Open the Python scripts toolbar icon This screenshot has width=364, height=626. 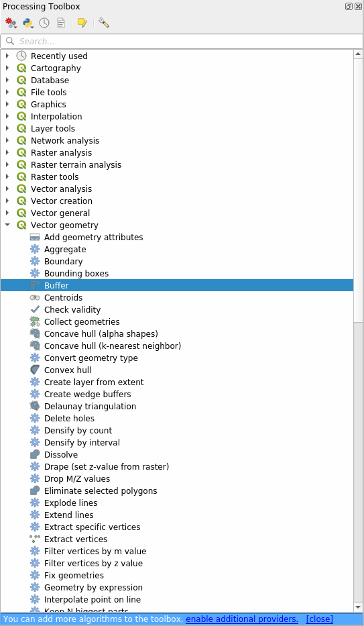tap(28, 23)
